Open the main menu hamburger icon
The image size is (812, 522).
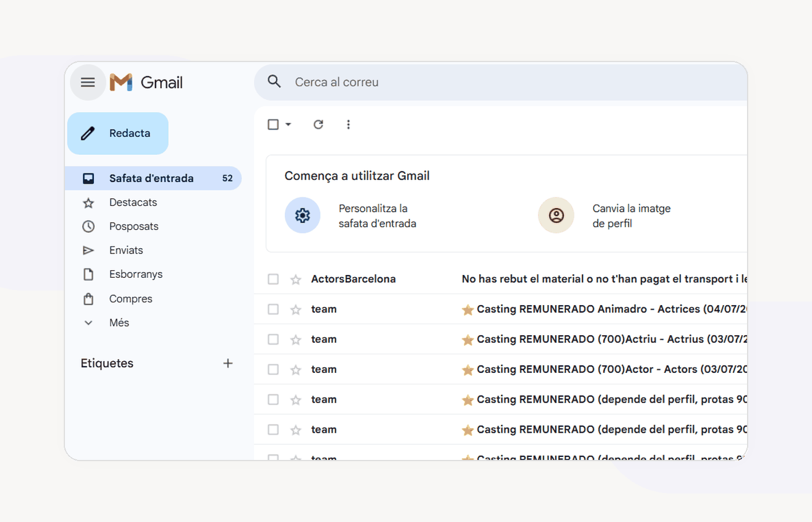[x=88, y=82]
